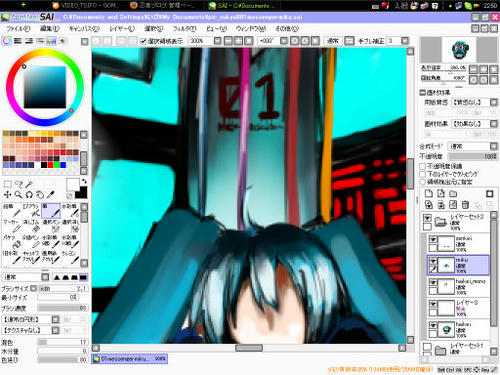
Task: Enable clipping with layer below checkbox
Action: coord(423,174)
